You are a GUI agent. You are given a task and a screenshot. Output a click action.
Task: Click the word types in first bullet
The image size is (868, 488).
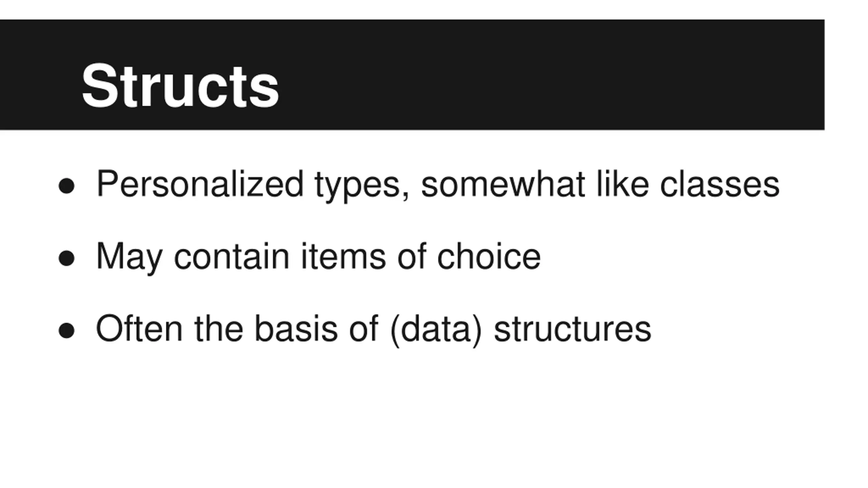(x=362, y=186)
